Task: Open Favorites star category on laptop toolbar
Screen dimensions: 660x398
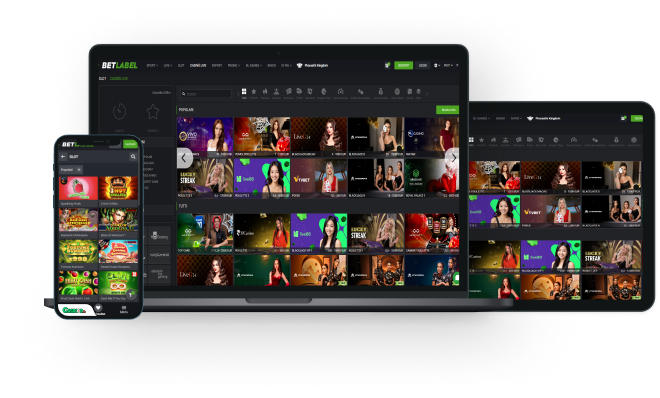Action: click(x=253, y=91)
